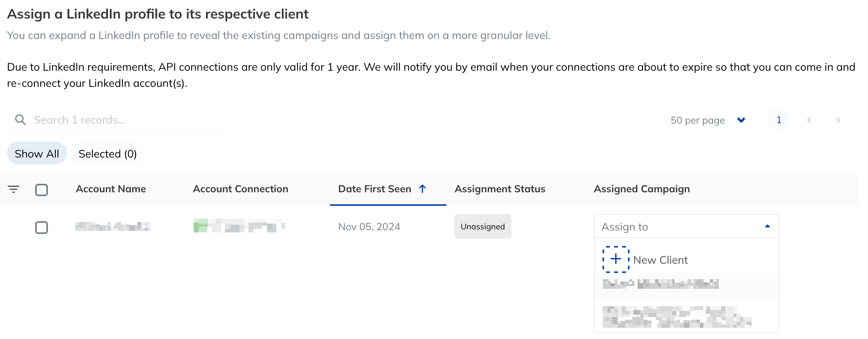Click page number 1 button
Screen dimensions: 868x339
click(x=779, y=120)
